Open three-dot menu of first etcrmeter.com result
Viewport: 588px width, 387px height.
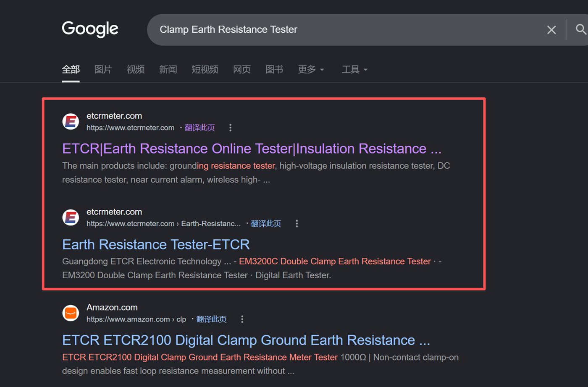tap(230, 128)
